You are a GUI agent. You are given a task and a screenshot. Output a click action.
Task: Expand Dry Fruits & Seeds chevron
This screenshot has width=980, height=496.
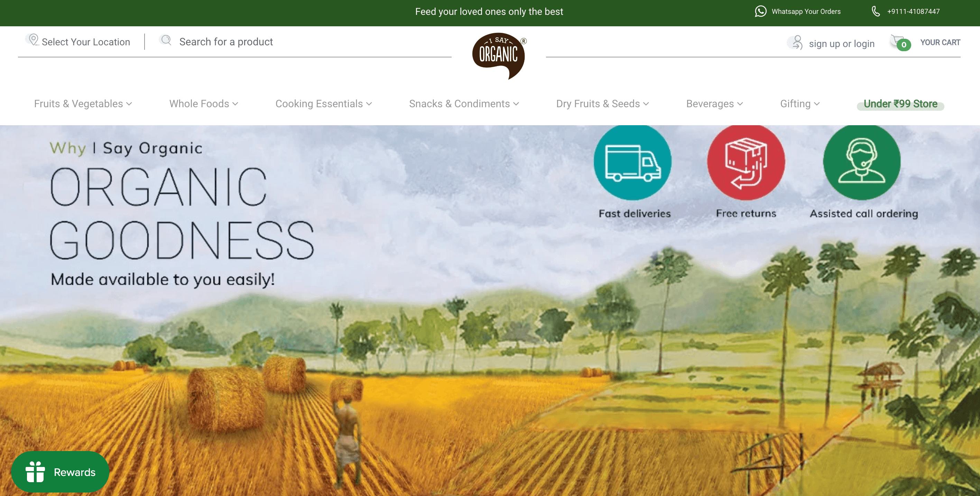[646, 104]
